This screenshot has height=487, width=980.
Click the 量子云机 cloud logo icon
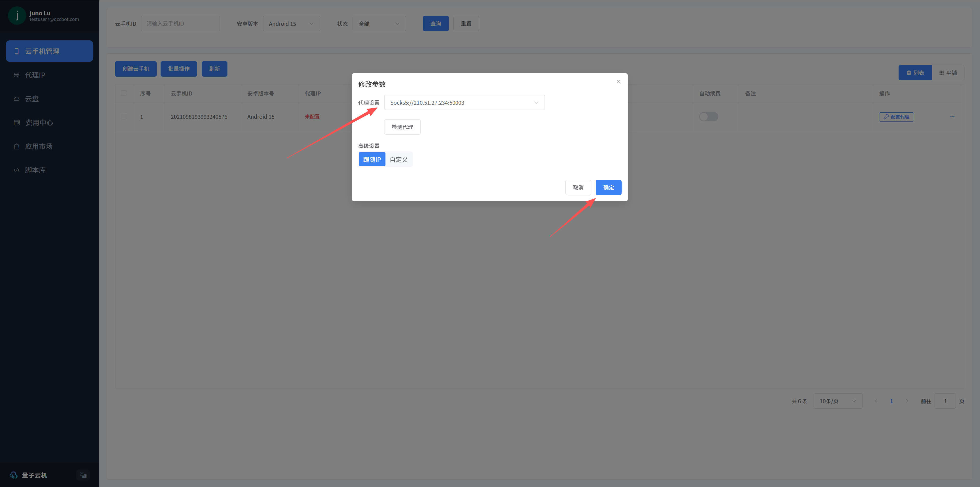pyautogui.click(x=14, y=475)
